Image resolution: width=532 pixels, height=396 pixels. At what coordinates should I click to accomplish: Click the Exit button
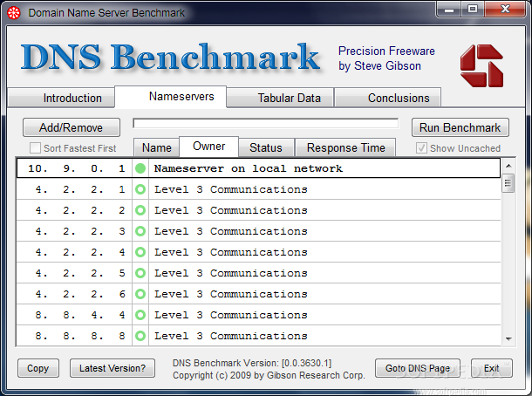click(x=491, y=368)
